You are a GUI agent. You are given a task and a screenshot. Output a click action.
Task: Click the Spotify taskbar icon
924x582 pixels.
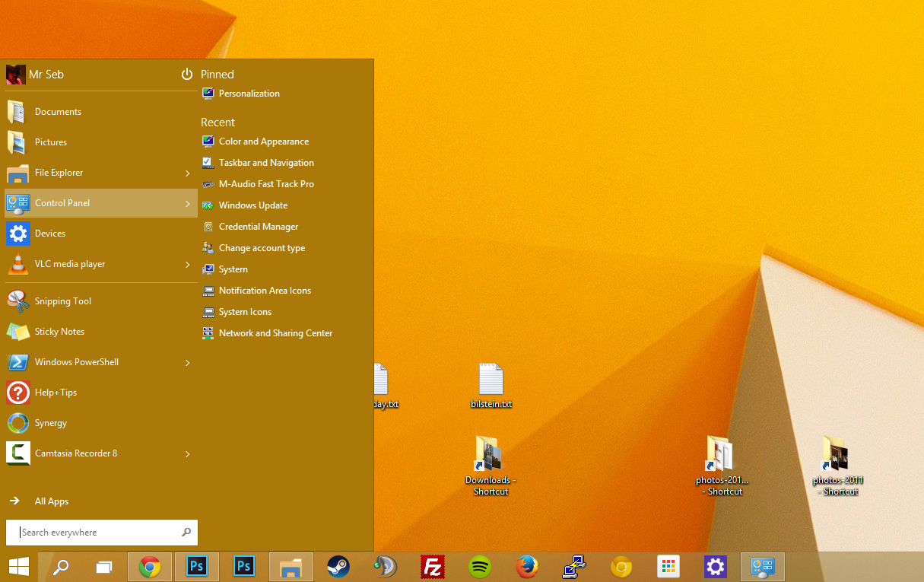pyautogui.click(x=480, y=567)
